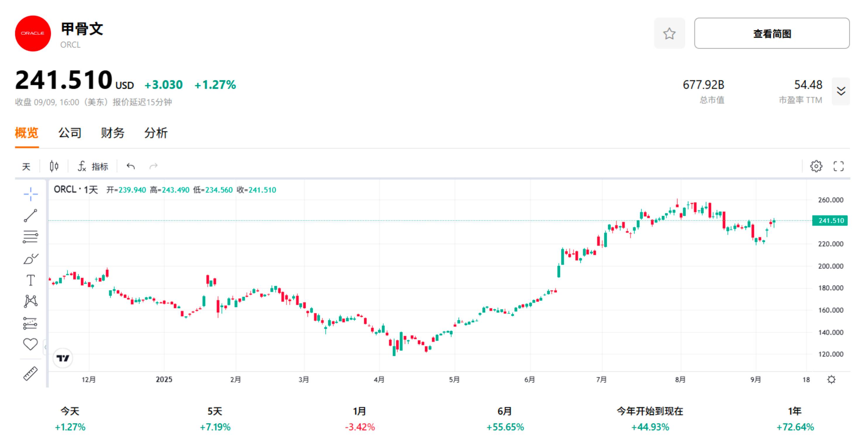Toggle the star to favorite ORCL
The height and width of the screenshot is (447, 868).
point(669,34)
